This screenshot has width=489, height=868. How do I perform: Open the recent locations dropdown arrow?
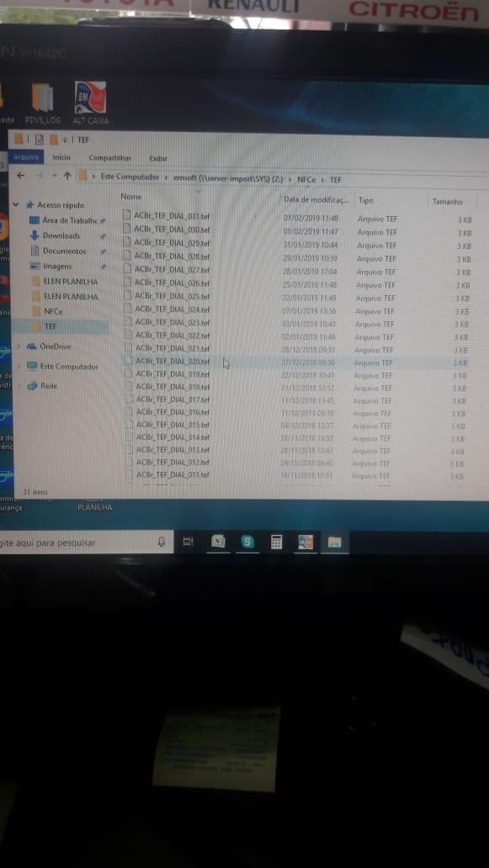pyautogui.click(x=54, y=176)
